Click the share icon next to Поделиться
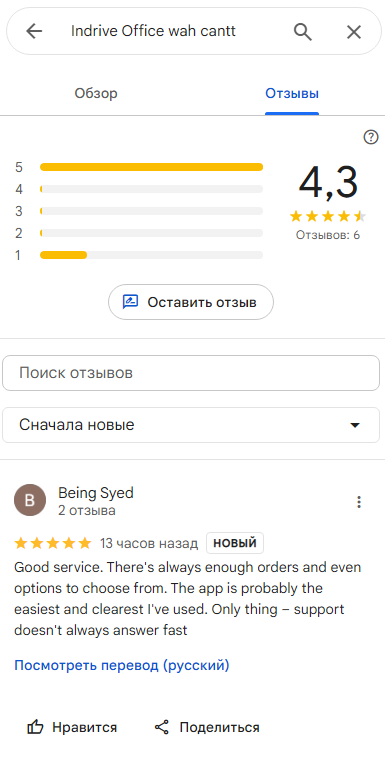This screenshot has height=766, width=385. click(162, 727)
